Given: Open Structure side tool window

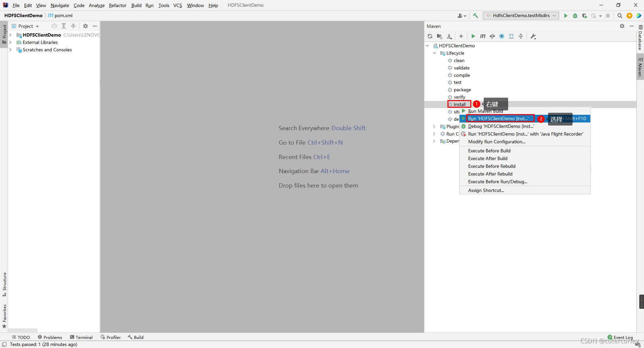Looking at the screenshot, I should tap(4, 285).
